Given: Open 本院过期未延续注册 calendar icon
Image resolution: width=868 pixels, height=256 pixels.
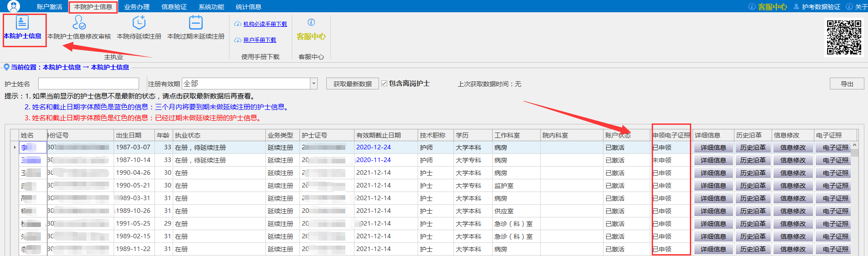Looking at the screenshot, I should [x=196, y=23].
